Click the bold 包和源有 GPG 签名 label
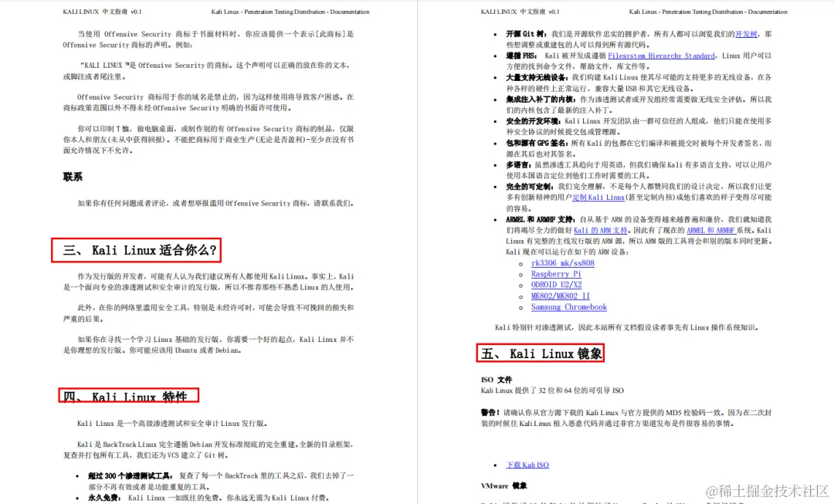This screenshot has width=834, height=504. point(537,144)
